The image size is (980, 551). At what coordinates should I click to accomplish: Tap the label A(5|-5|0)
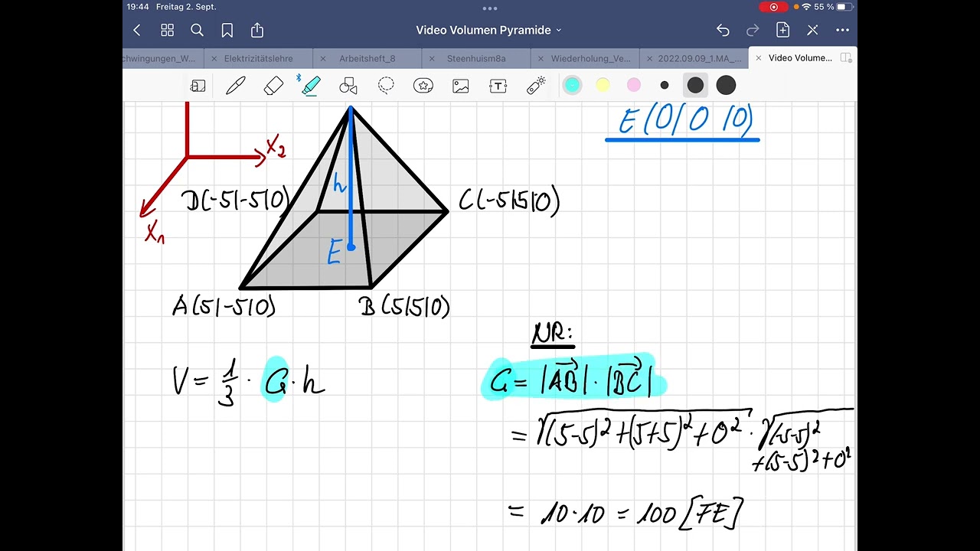[x=224, y=306]
